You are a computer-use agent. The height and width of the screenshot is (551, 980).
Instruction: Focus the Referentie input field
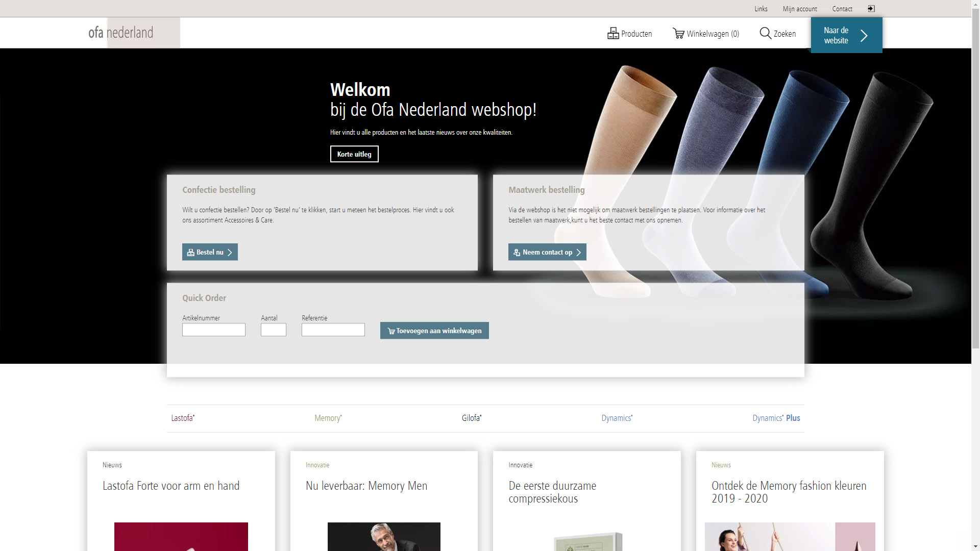(x=333, y=330)
